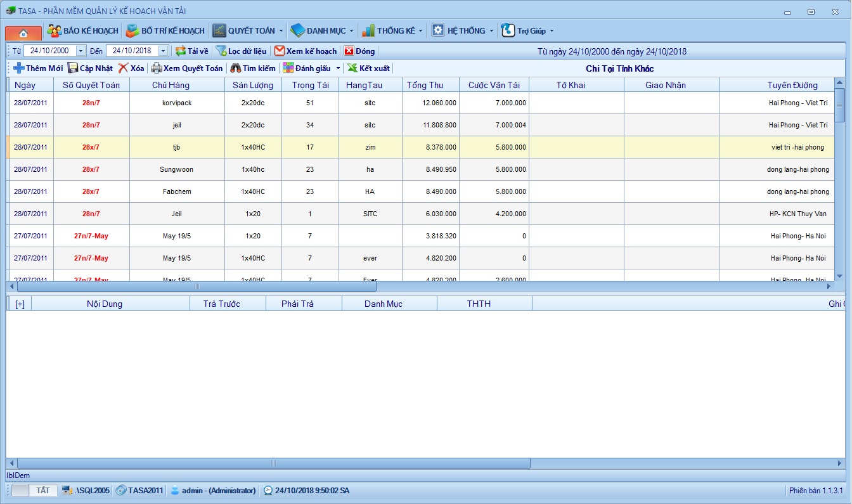Screen dimensions: 852x504
Task: Click the upper grid horizontal scrollbar
Action: (x=197, y=287)
